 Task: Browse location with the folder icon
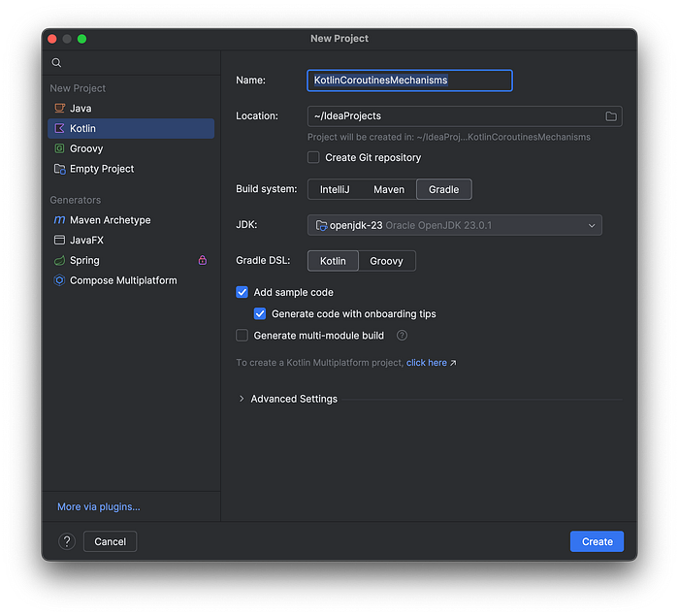611,116
